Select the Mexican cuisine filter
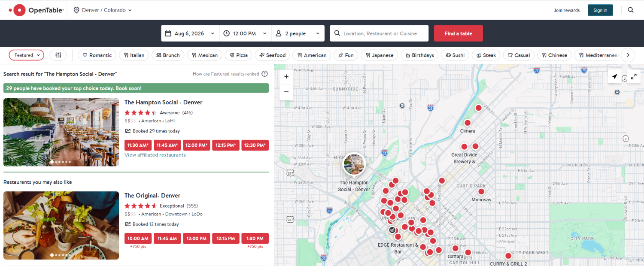Viewport: 644px width, 266px height. click(x=205, y=55)
